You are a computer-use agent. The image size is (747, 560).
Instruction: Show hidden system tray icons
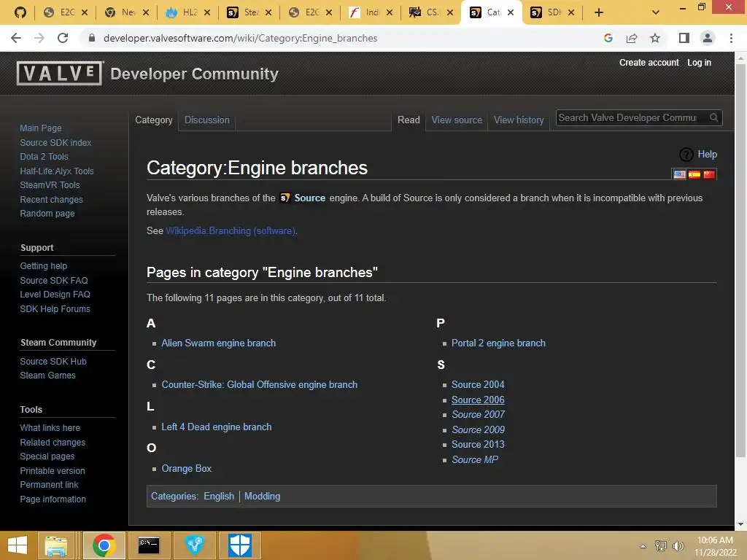[x=643, y=546]
